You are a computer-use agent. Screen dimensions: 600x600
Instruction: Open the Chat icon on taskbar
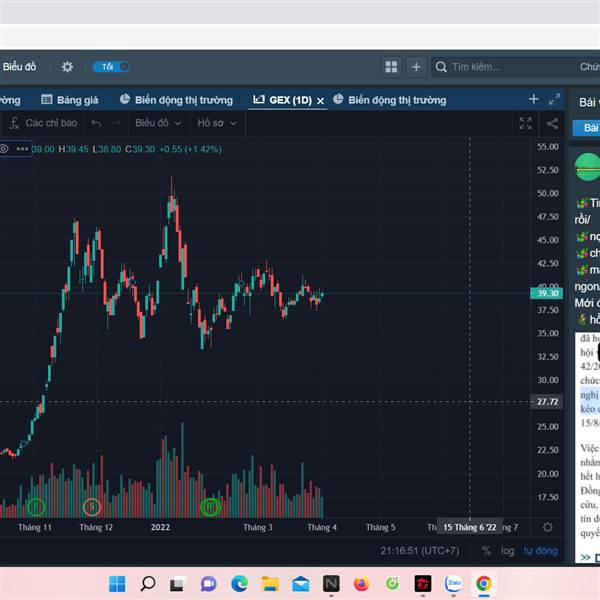209,584
